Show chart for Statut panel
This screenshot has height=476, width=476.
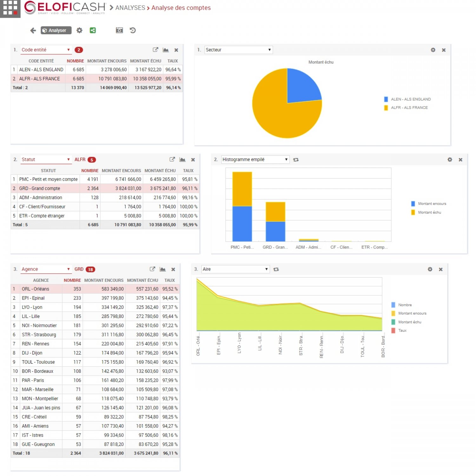[x=182, y=160]
